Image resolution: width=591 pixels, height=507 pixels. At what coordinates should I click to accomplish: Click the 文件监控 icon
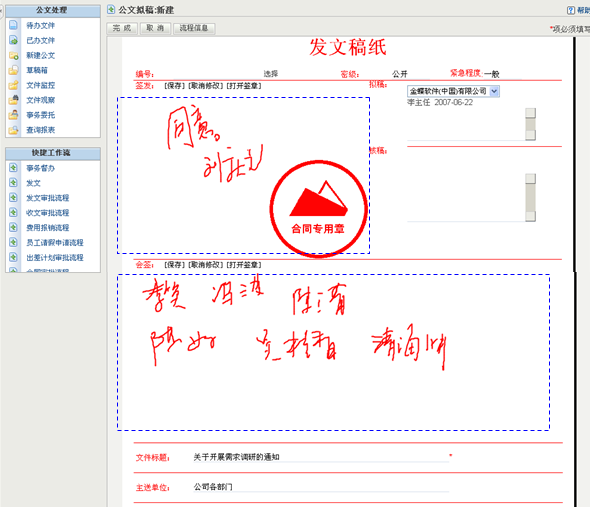[13, 85]
